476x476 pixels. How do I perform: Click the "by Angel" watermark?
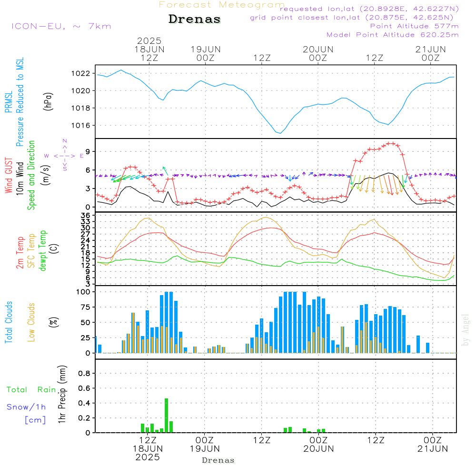[x=466, y=329]
